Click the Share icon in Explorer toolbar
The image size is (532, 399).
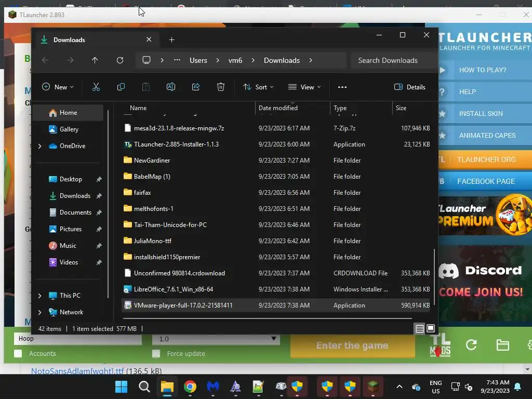(x=196, y=87)
